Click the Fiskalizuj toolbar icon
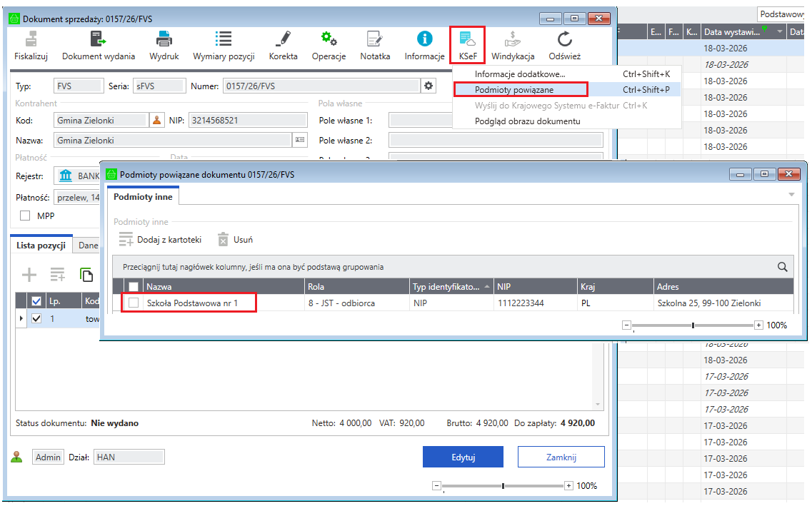This screenshot has height=506, width=812. coord(31,46)
